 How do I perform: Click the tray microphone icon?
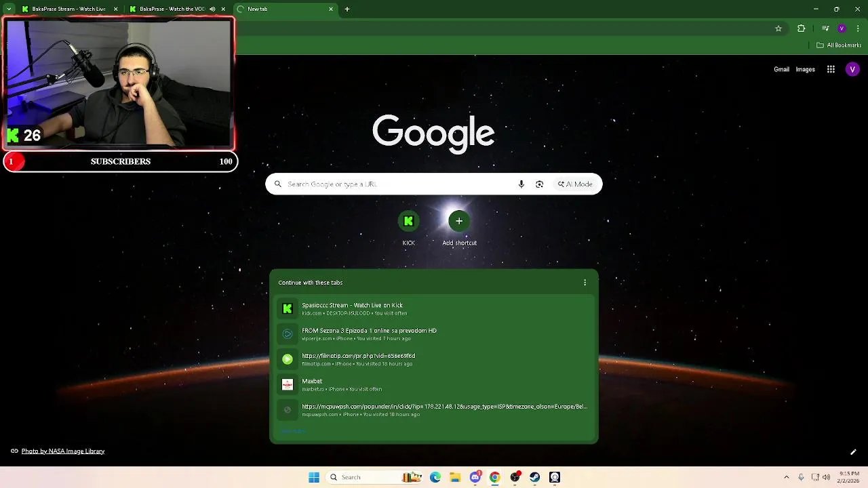[x=801, y=477]
